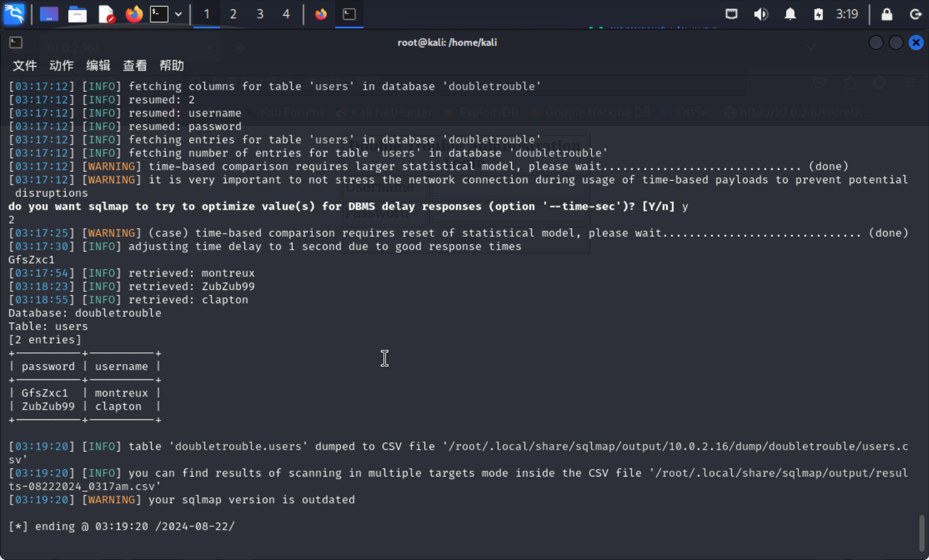Open the file manager from the panel
929x560 pixels.
tap(78, 14)
